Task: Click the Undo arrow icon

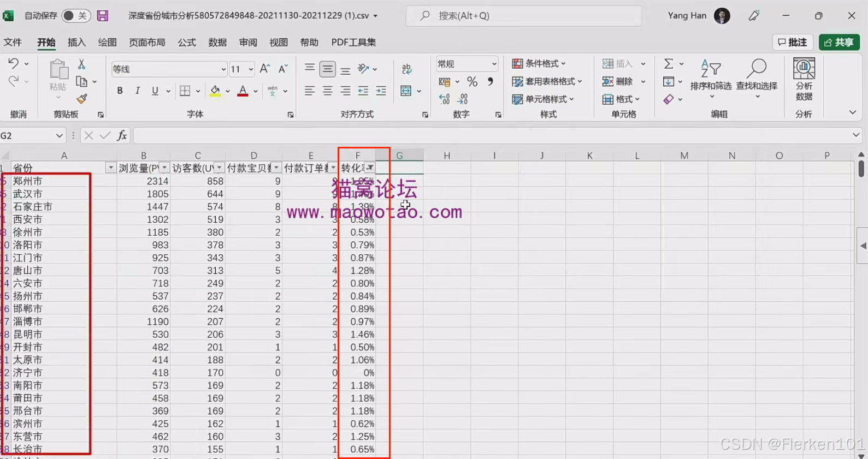Action: 14,63
